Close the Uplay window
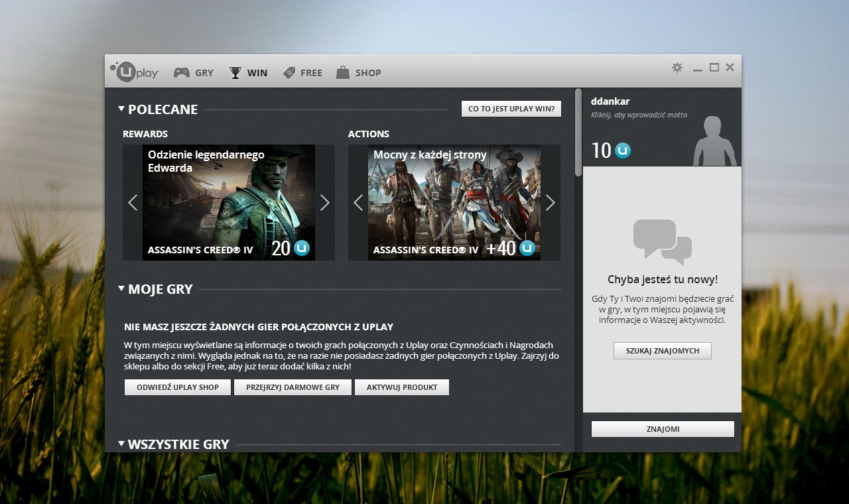 pyautogui.click(x=730, y=67)
